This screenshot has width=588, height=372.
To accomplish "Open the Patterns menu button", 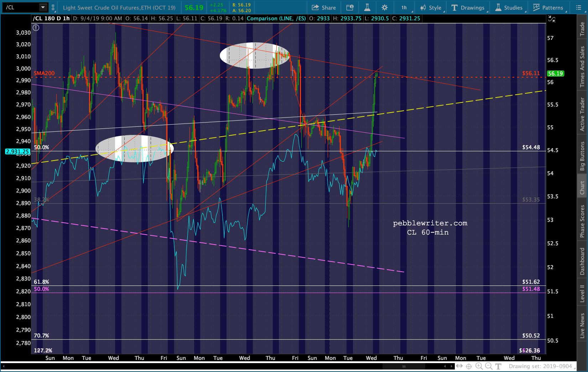I will click(x=548, y=7).
